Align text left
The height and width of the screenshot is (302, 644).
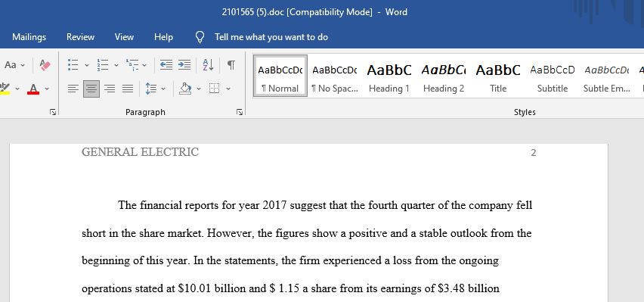tap(73, 89)
